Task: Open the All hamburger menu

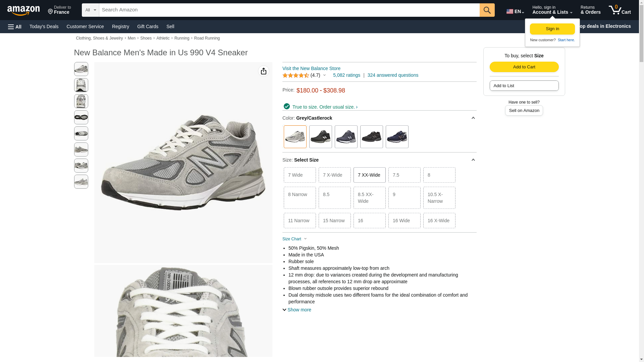Action: pos(15,27)
